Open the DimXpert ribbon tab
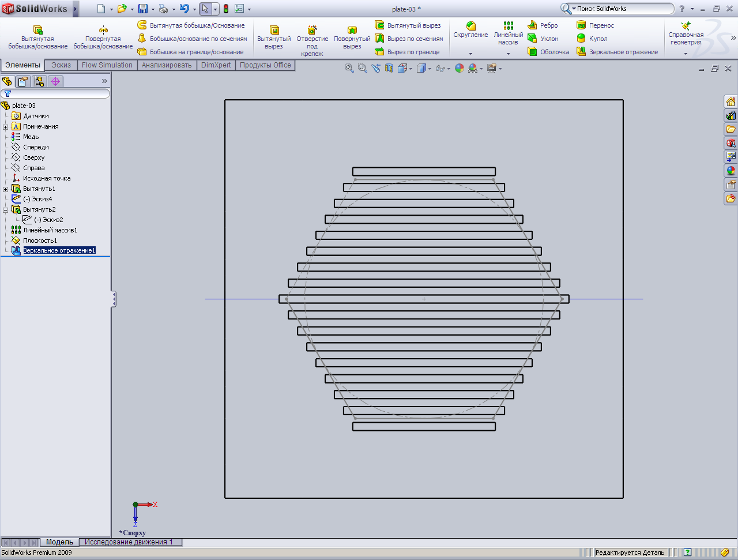The width and height of the screenshot is (738, 560). (x=216, y=65)
